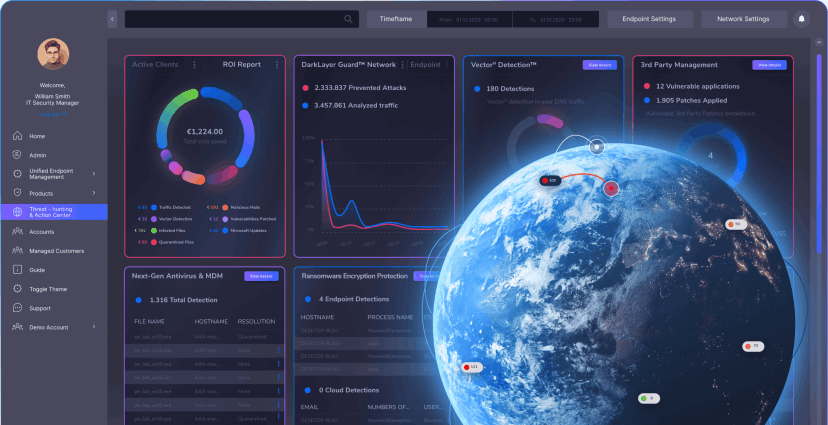Screen dimensions: 828x425
Task: Expand the Unified Endpoint Management submenu
Action: coord(94,174)
